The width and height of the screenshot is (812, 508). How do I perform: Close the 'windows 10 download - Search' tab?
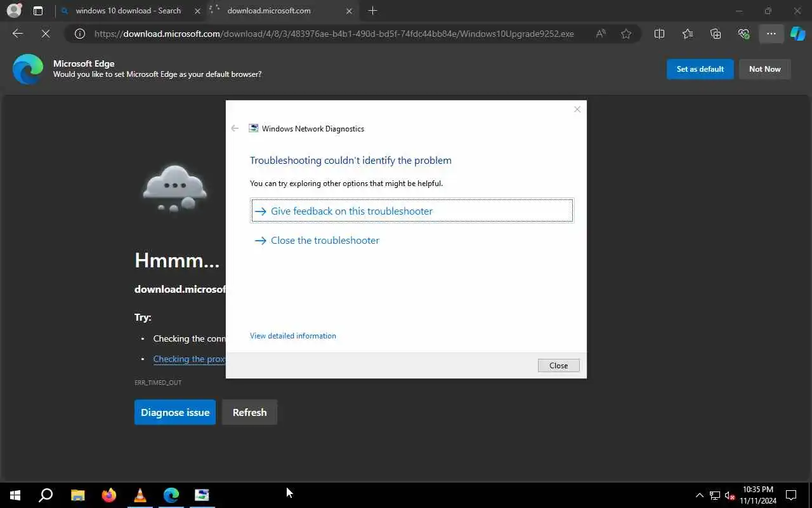[x=198, y=11]
